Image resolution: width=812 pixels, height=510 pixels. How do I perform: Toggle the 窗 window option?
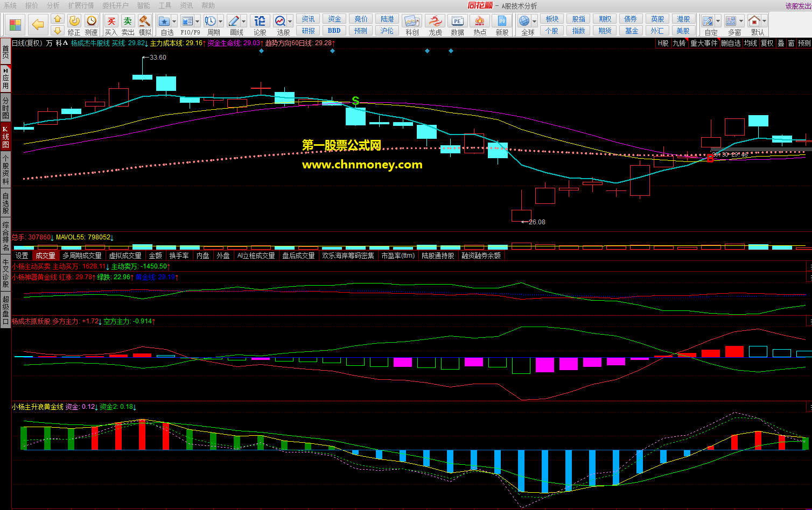[791, 43]
